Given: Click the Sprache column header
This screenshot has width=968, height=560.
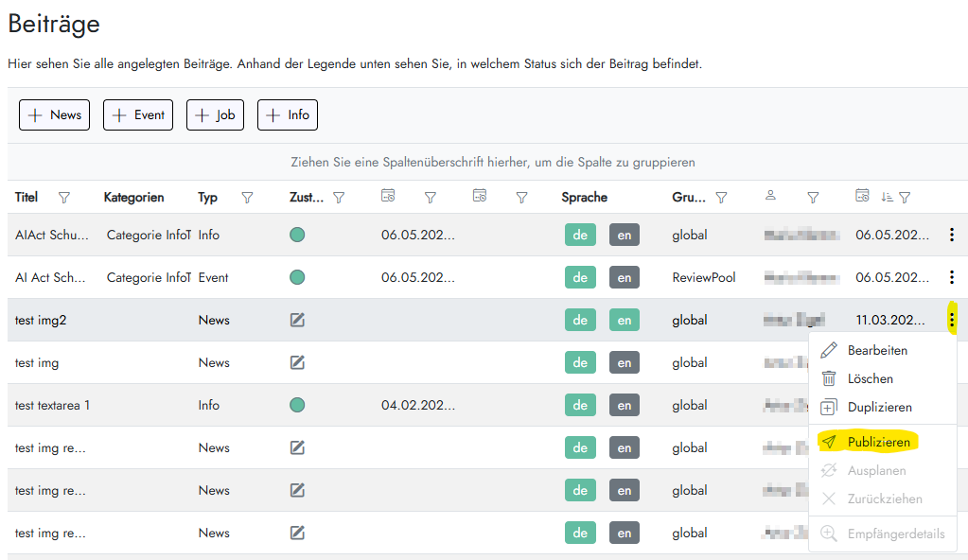Looking at the screenshot, I should (584, 198).
